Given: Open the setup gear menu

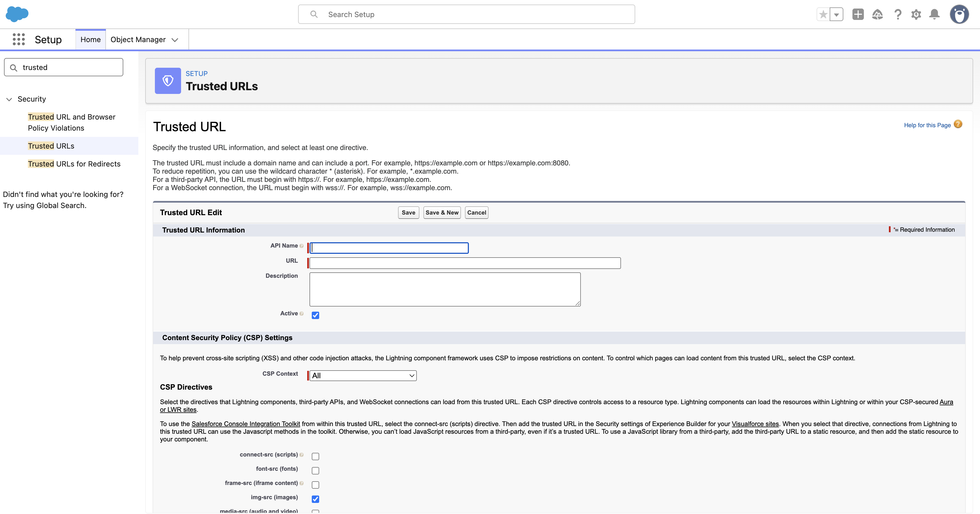Looking at the screenshot, I should point(916,15).
